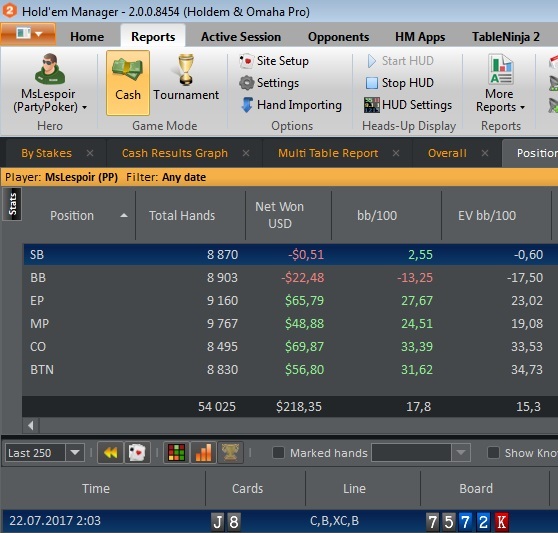Go to the Opponents tab
The image size is (558, 533).
pyautogui.click(x=338, y=37)
